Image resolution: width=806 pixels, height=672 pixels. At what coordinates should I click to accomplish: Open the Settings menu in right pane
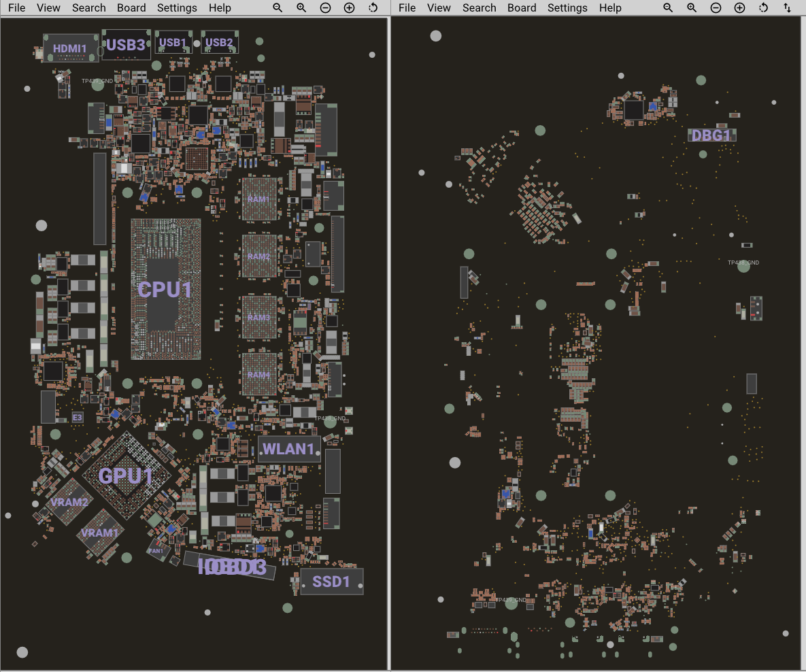click(567, 7)
